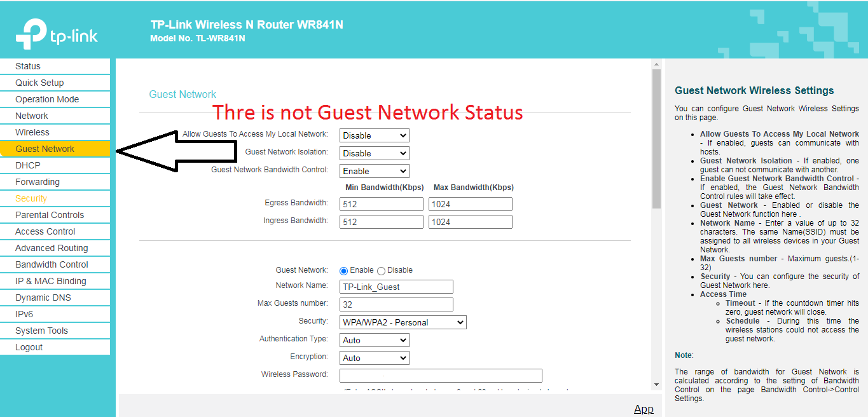Expand the Guest Network Isolation dropdown
This screenshot has width=868, height=417.
tap(374, 153)
